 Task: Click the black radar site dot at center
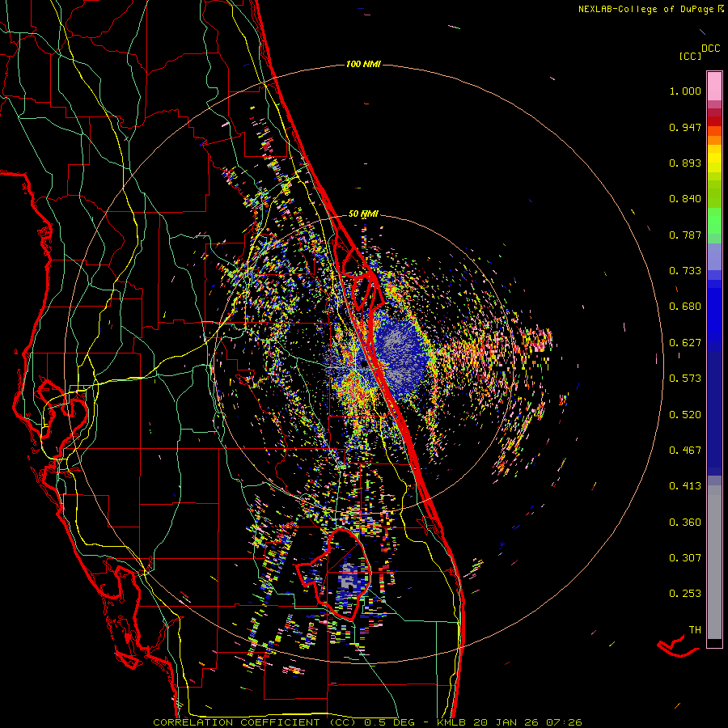pyautogui.click(x=363, y=365)
